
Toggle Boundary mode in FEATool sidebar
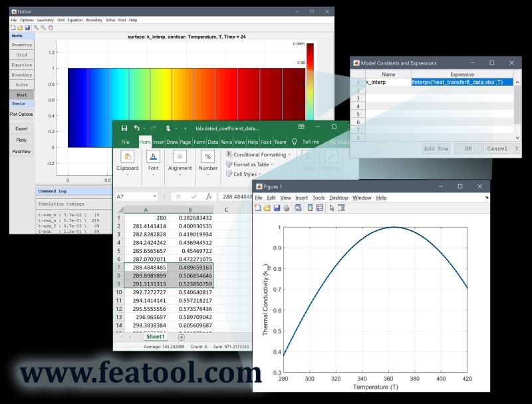[x=22, y=75]
